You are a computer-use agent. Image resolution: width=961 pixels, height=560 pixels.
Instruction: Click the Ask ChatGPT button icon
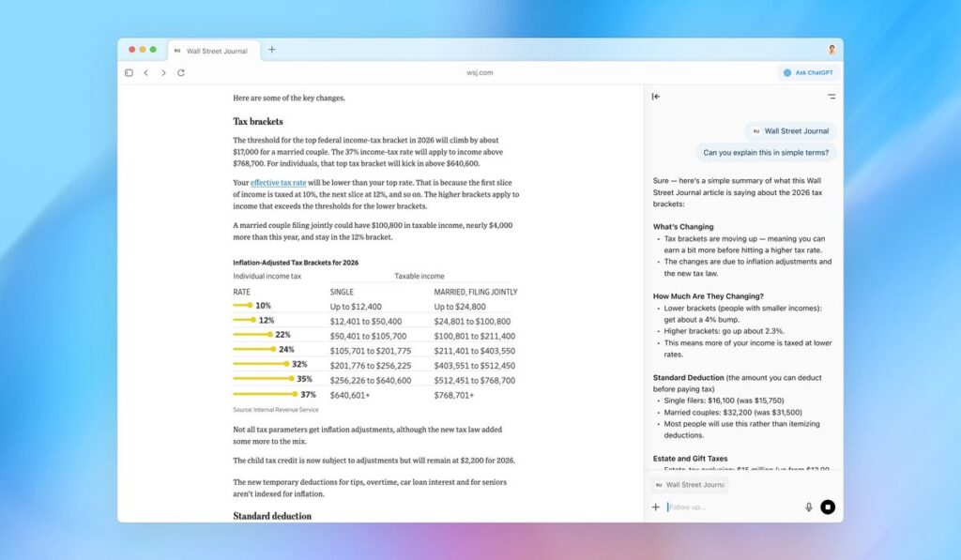point(786,72)
